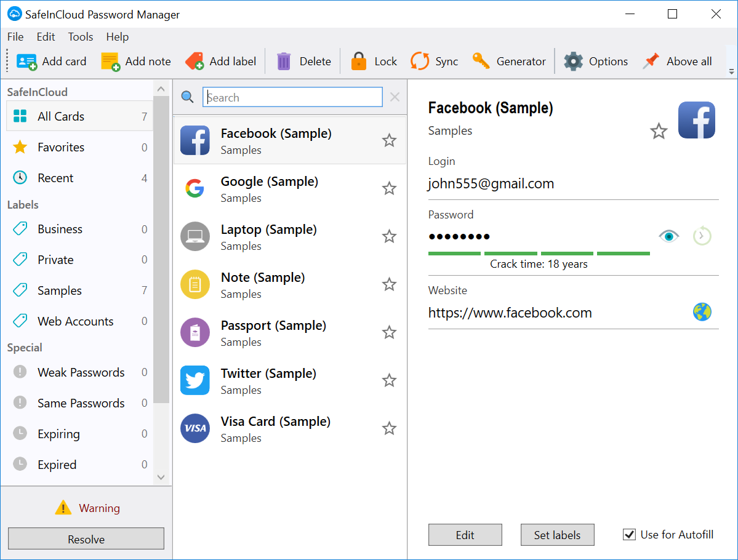Select the Note (Sample) card icon

pyautogui.click(x=195, y=284)
